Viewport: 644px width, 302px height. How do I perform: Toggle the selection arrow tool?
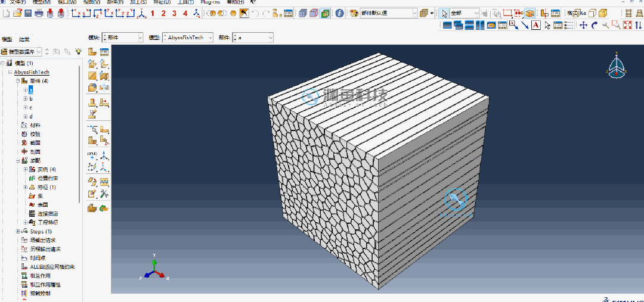pyautogui.click(x=444, y=13)
